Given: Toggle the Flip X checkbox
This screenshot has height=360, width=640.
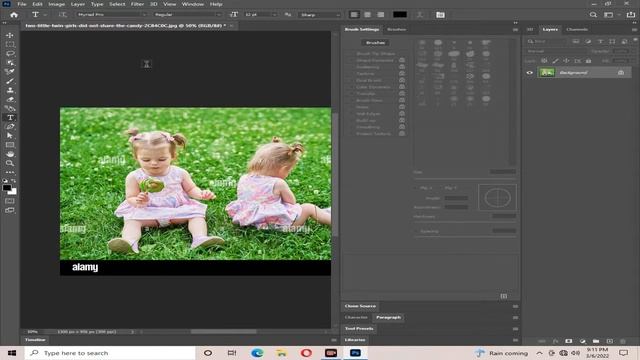Looking at the screenshot, I should [416, 188].
